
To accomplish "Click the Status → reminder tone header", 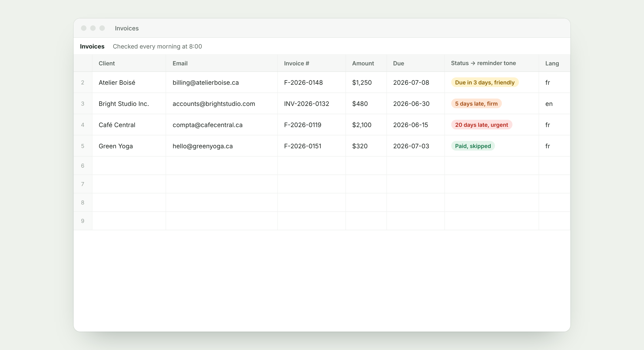I will (x=492, y=63).
